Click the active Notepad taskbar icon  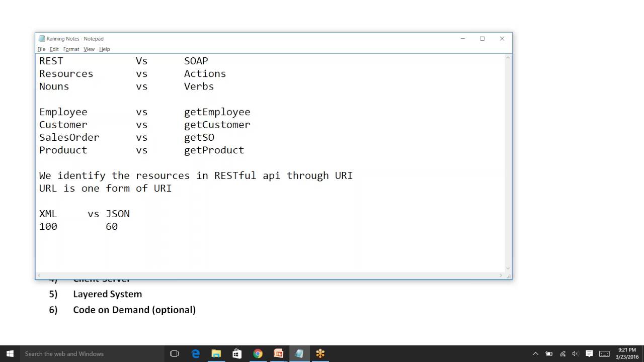click(x=299, y=354)
